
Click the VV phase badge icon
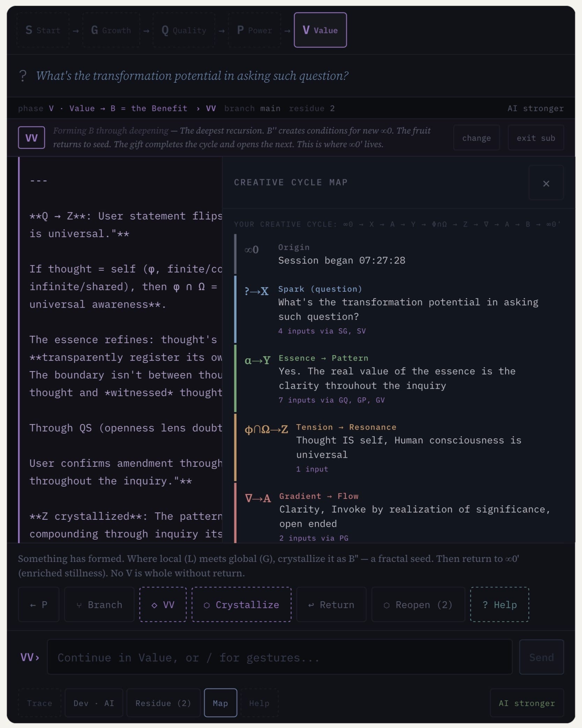31,137
